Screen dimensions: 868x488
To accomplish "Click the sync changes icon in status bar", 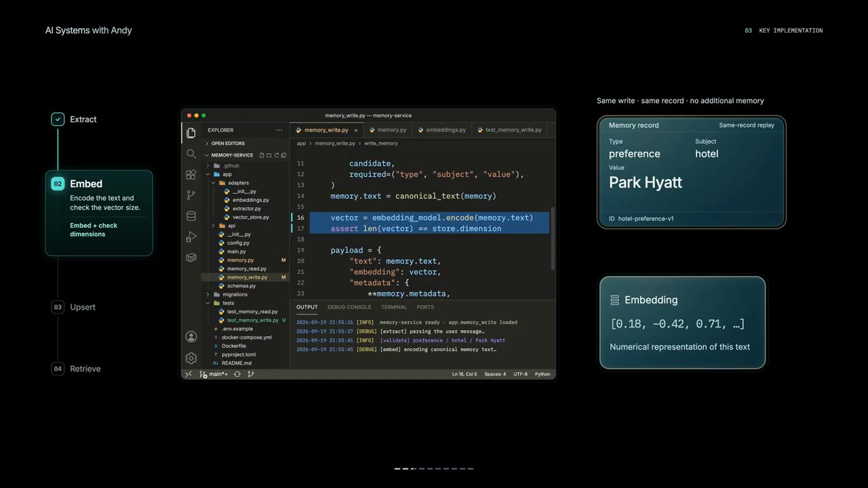I will tap(237, 374).
